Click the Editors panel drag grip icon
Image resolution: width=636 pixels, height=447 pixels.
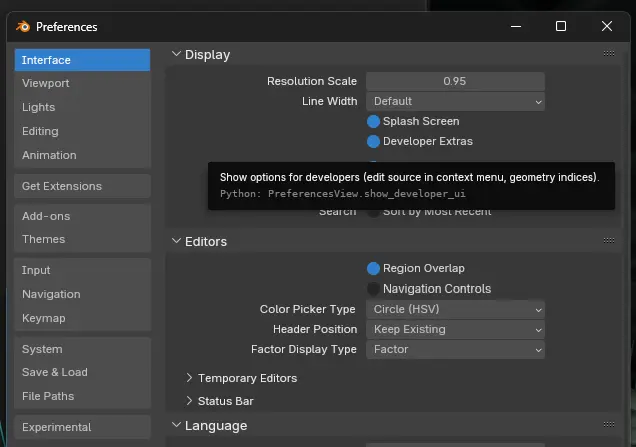[608, 241]
